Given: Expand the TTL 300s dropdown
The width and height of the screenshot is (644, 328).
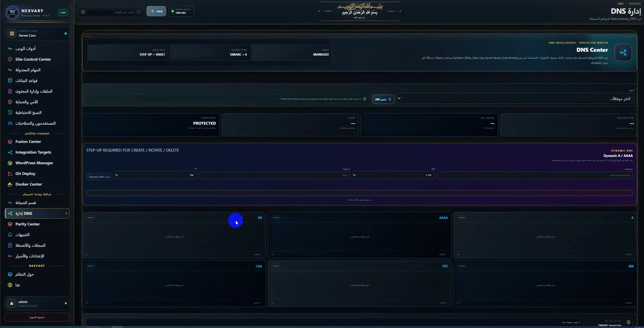Looking at the screenshot, I should [156, 175].
